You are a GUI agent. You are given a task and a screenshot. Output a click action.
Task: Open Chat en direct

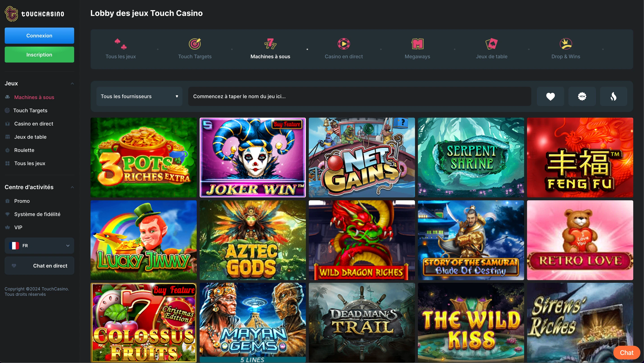click(x=39, y=266)
